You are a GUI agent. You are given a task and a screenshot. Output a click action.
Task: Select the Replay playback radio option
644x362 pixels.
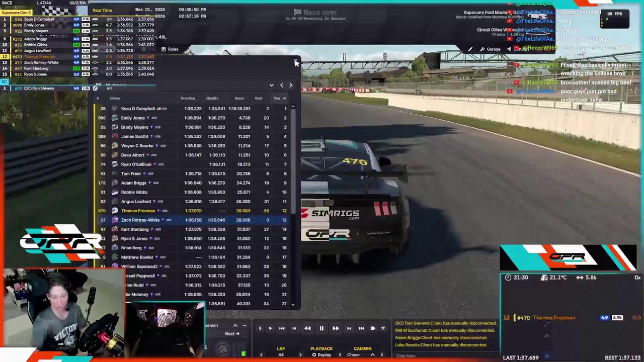321,355
